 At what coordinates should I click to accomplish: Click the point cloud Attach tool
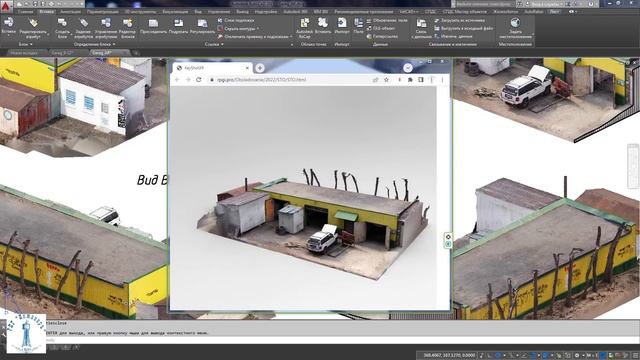tap(323, 26)
